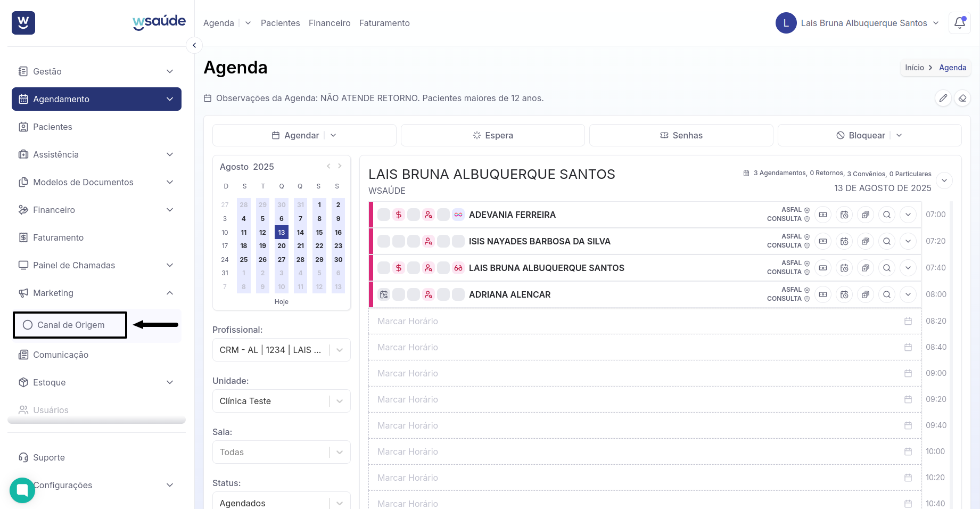Open the Bloquear button dropdown arrow
Screen dimensions: 980x509
click(x=899, y=135)
